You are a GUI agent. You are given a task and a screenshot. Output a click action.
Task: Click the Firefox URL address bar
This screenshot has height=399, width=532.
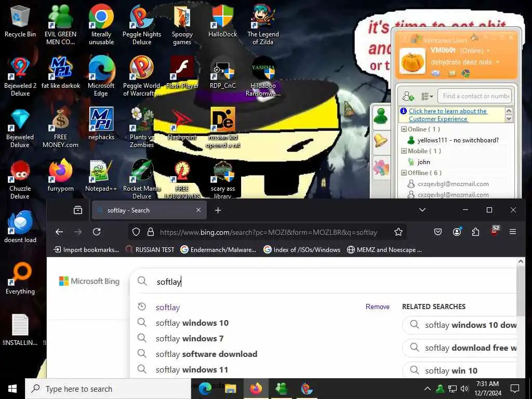point(268,232)
